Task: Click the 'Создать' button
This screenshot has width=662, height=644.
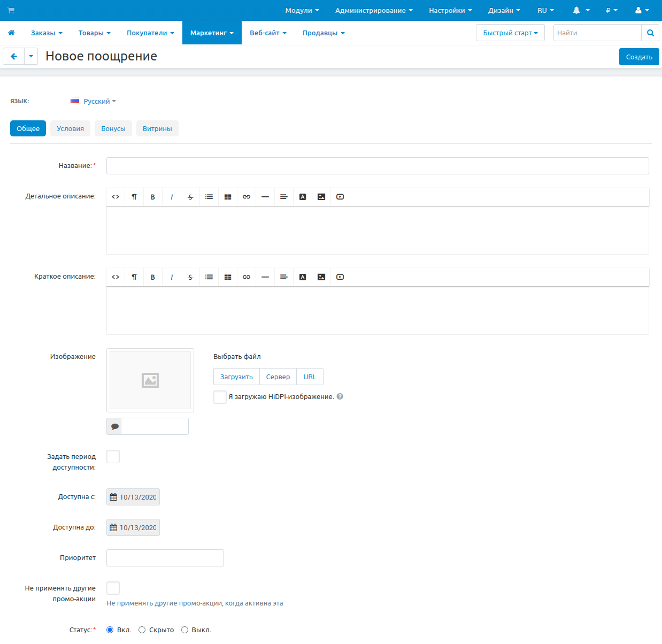Action: click(x=639, y=57)
